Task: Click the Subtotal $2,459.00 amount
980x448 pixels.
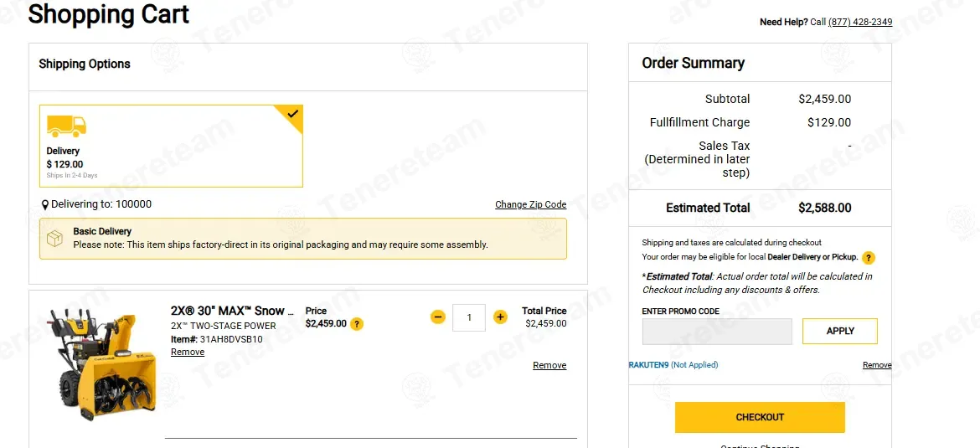Action: tap(824, 100)
